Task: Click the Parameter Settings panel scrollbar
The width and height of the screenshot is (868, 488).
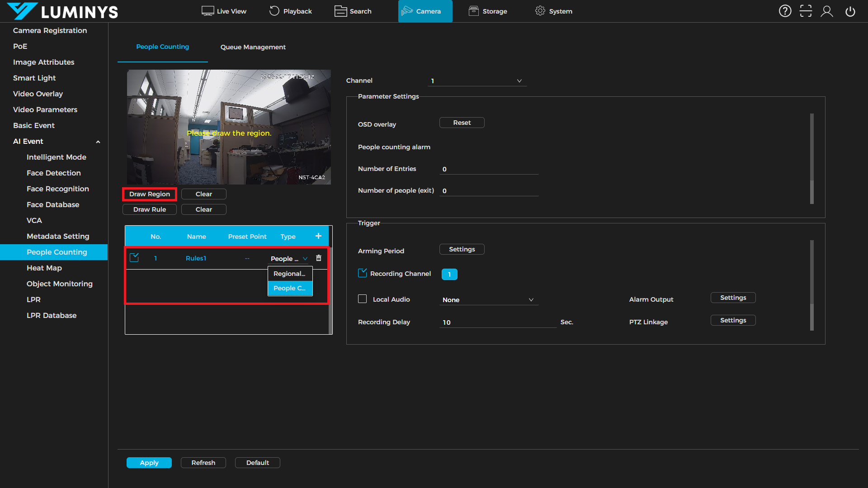Action: pos(812,158)
